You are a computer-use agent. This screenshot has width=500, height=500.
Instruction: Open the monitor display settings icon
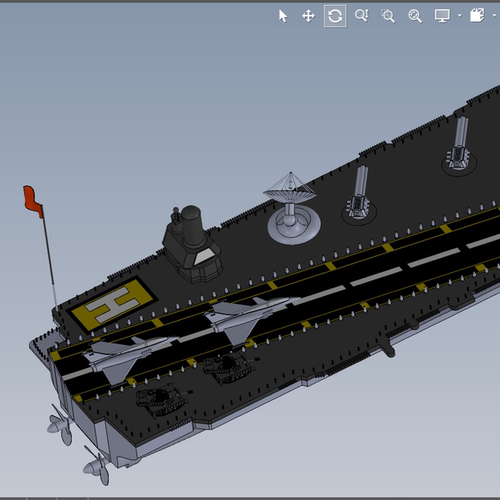pyautogui.click(x=442, y=16)
